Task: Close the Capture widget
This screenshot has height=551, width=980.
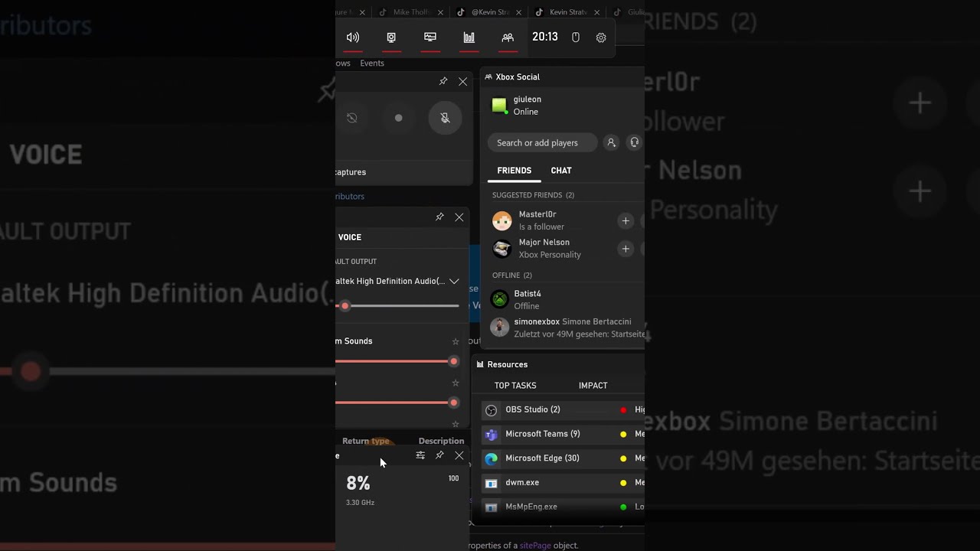Action: coord(463,81)
